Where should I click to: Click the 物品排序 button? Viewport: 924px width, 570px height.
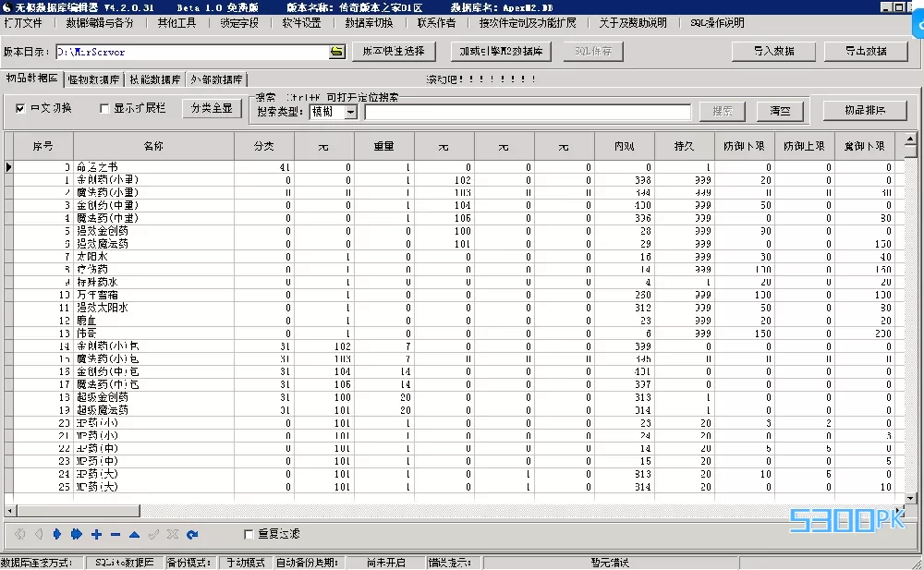coord(865,110)
